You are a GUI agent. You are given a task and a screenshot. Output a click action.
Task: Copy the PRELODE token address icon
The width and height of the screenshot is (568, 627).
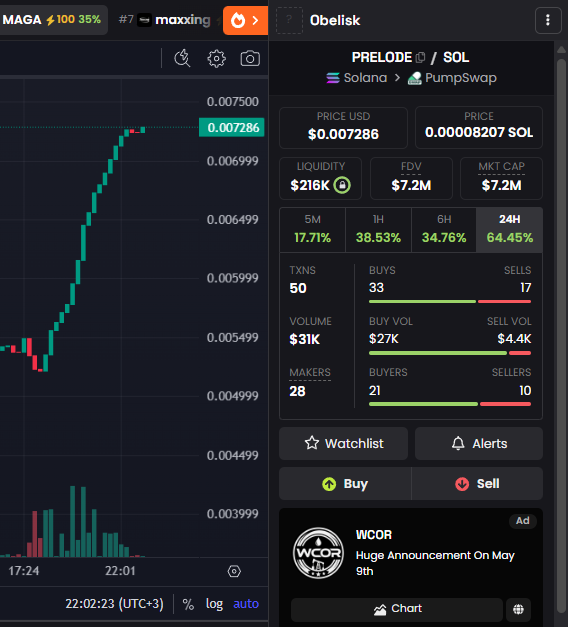pyautogui.click(x=420, y=58)
